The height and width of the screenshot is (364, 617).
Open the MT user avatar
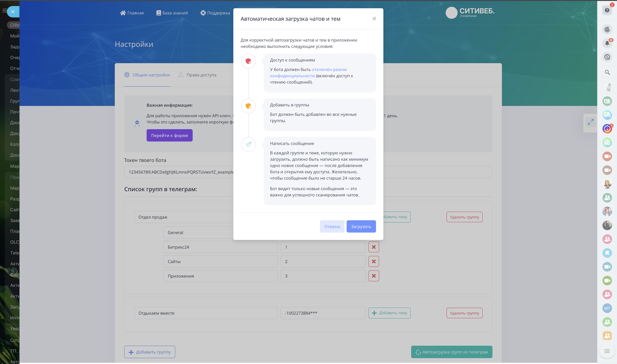[x=607, y=308]
